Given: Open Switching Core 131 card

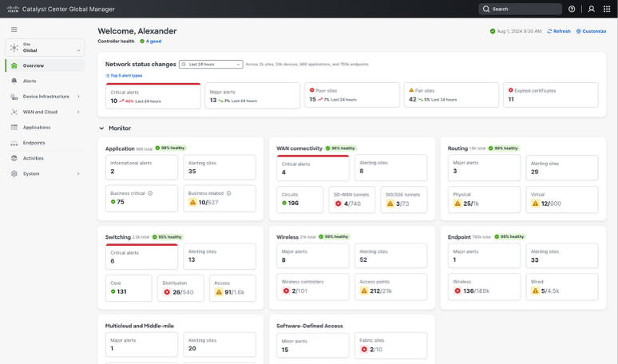Looking at the screenshot, I should [129, 288].
